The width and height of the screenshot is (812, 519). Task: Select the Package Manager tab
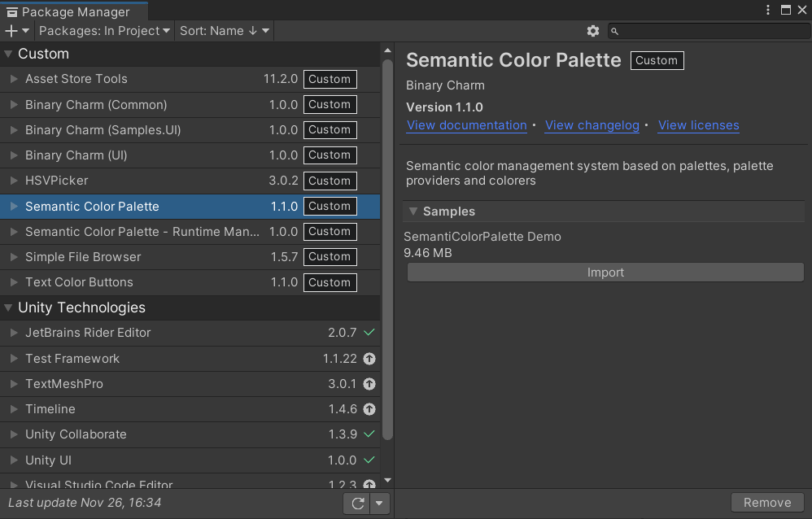(74, 11)
